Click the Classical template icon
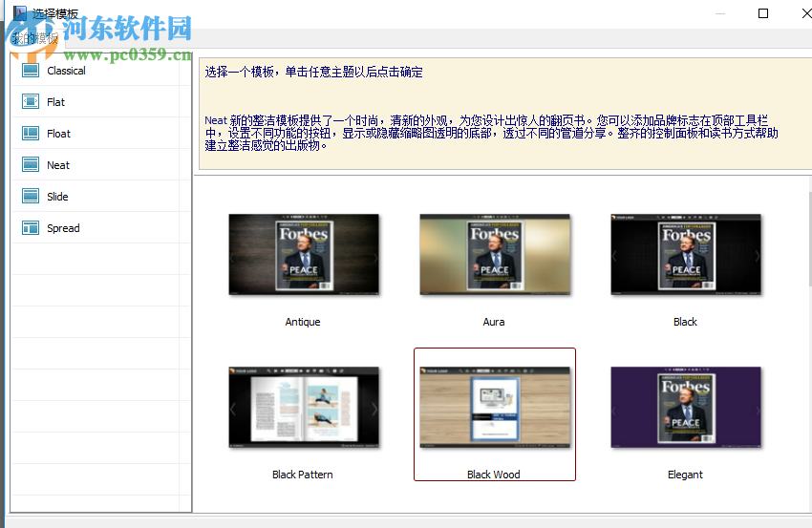Viewport: 812px width, 528px height. (31, 71)
